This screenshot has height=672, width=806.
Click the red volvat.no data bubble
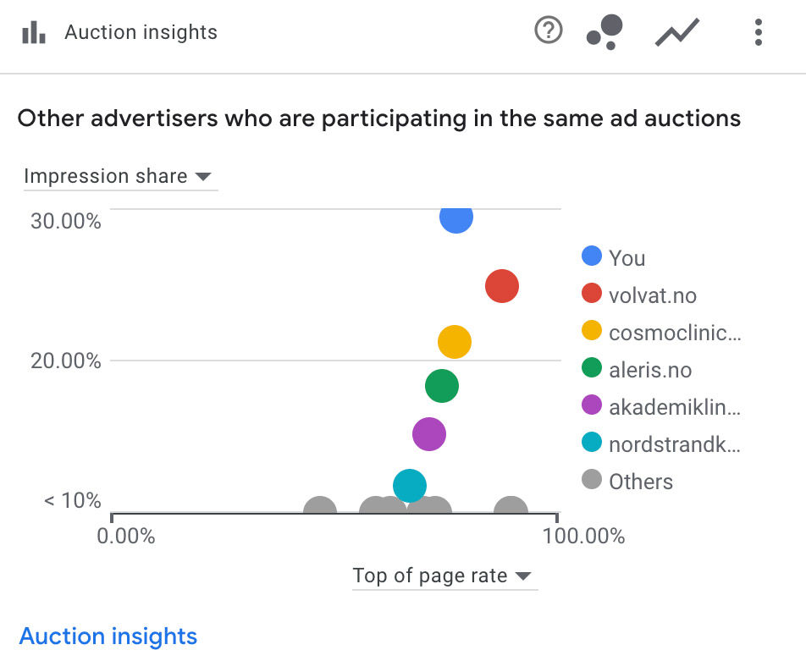[x=502, y=287]
